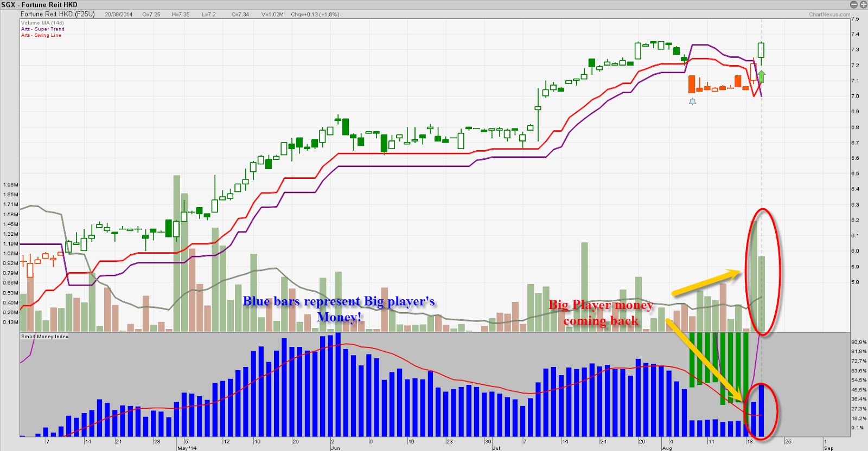Click the 'Sep' label on the time axis

point(828,448)
